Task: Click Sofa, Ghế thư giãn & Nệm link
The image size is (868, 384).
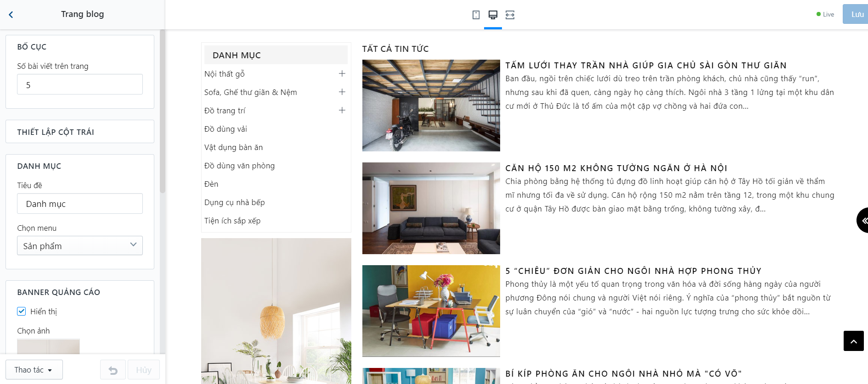Action: pyautogui.click(x=250, y=92)
